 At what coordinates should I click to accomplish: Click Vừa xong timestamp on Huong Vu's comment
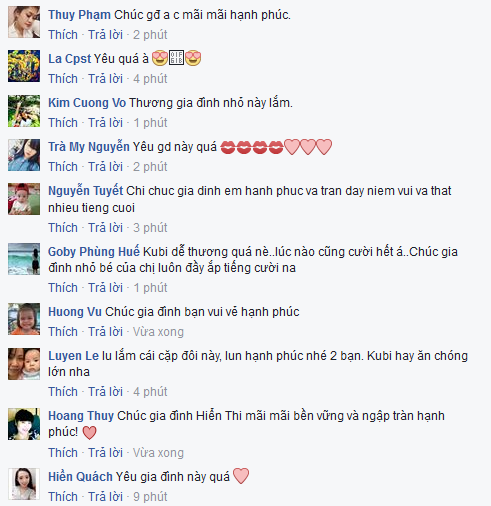tap(158, 332)
